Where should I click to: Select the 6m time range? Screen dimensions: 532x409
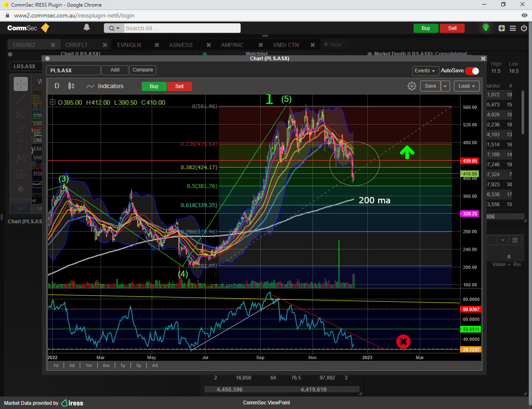click(106, 365)
